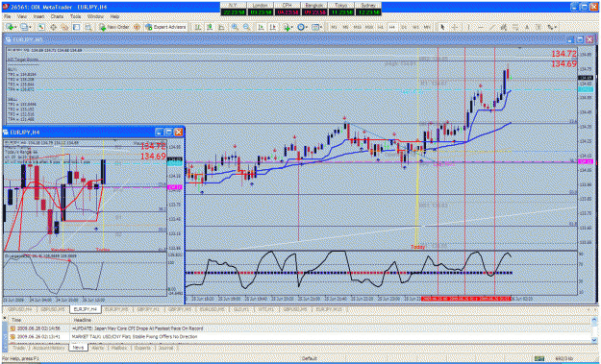Select the cursor pointer mode
601x364 pixels.
442,27
